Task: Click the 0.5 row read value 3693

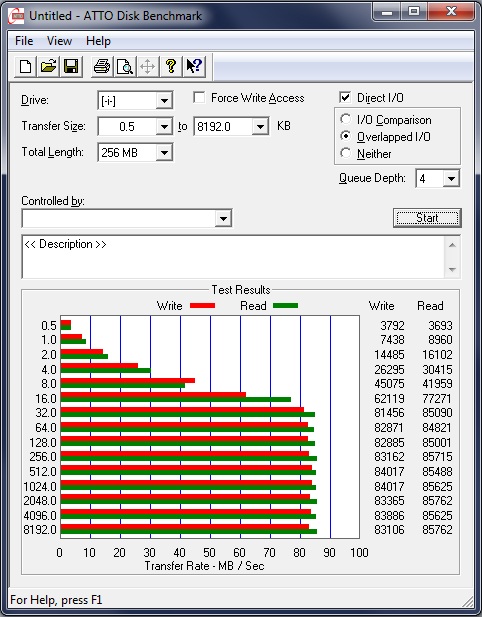Action: tap(440, 326)
